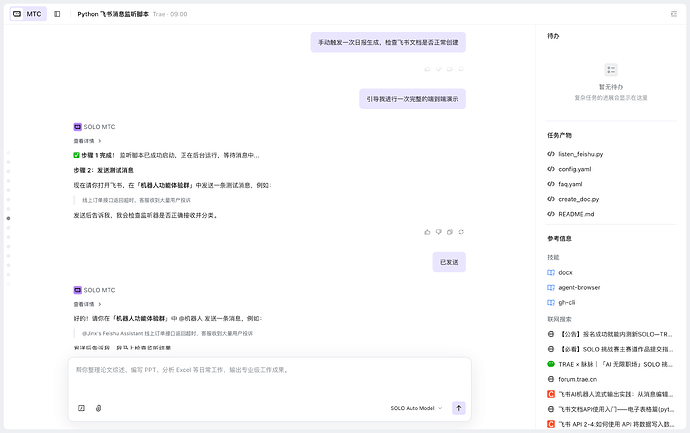Jump to the active dark conversation navigation dot

click(x=8, y=218)
